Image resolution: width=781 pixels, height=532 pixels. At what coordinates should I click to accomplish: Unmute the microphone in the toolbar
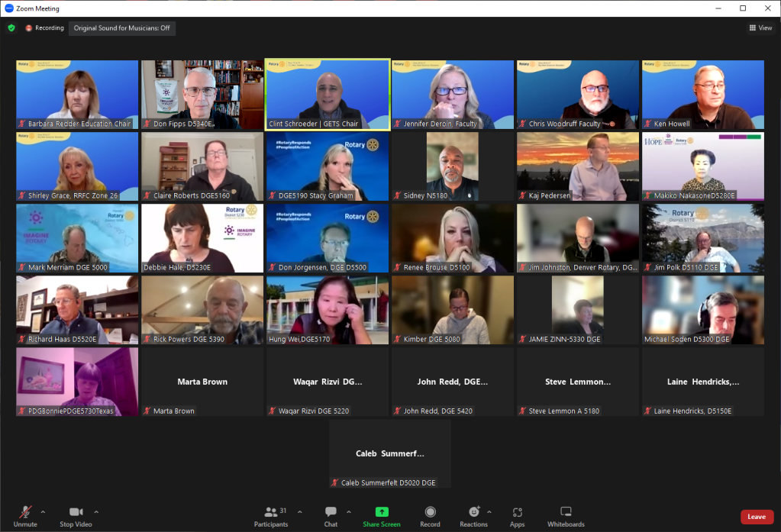pos(25,512)
